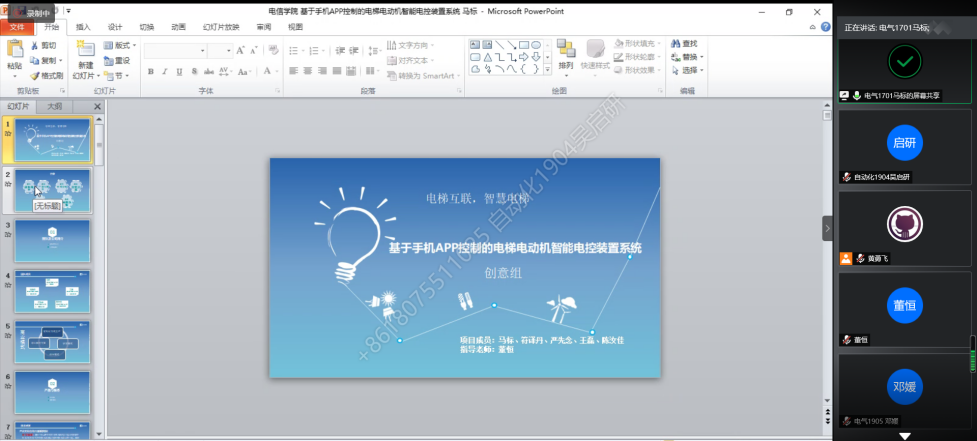Switch to the Outline (大纲) pane tab
This screenshot has height=441, width=977.
[55, 106]
